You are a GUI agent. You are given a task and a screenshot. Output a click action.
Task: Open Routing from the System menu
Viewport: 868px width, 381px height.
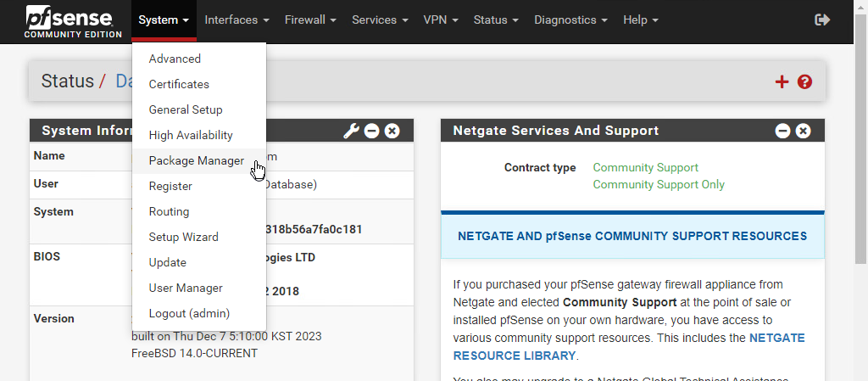coord(199,211)
